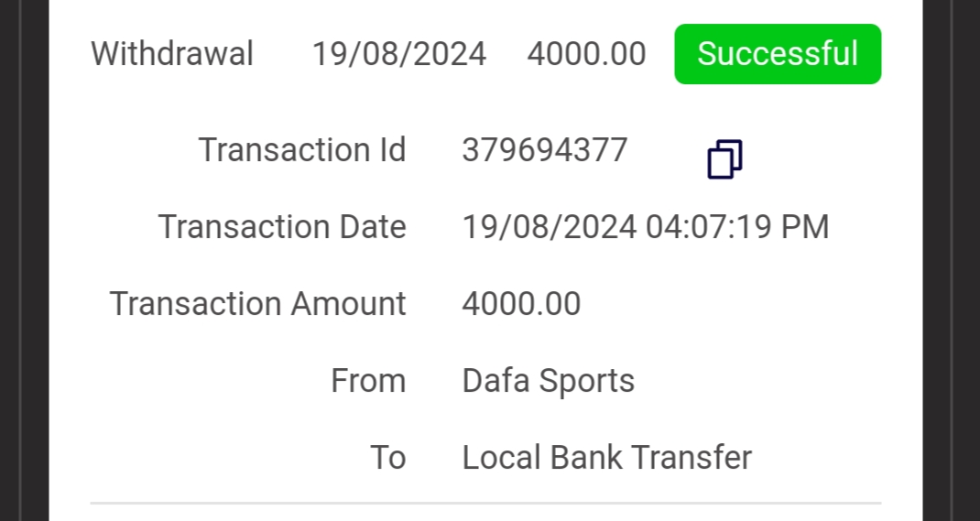The image size is (980, 521).
Task: Click the dark border strip on the left edge
Action: [x=24, y=260]
